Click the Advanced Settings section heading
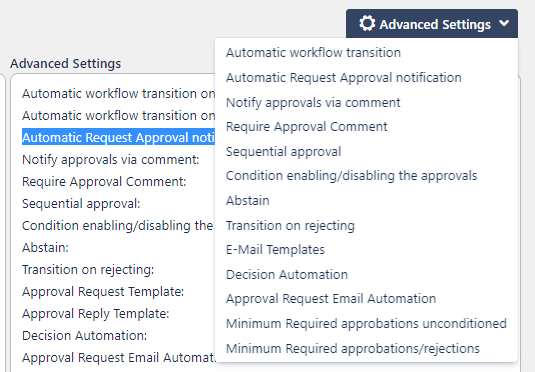Image resolution: width=535 pixels, height=372 pixels. point(66,63)
